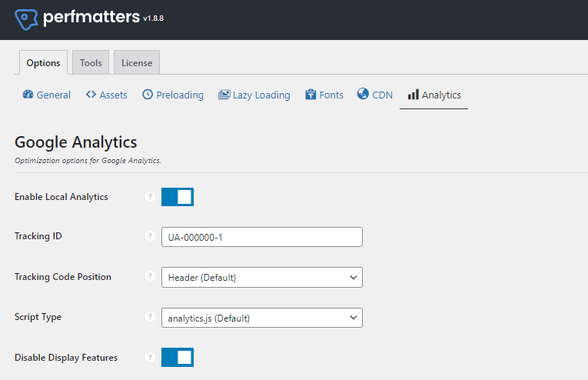Select the Analytics section tab
Screen dimensions: 588x380
[x=434, y=95]
